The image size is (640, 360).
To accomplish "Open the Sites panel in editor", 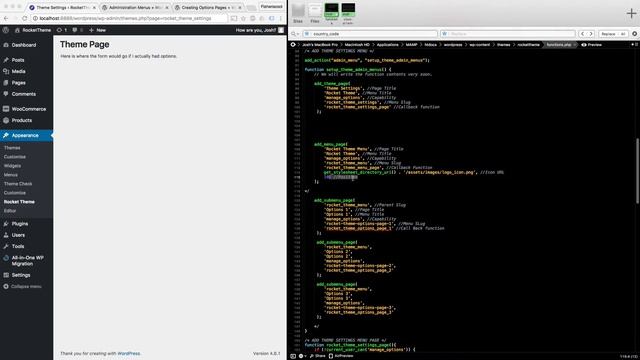I will pyautogui.click(x=298, y=13).
